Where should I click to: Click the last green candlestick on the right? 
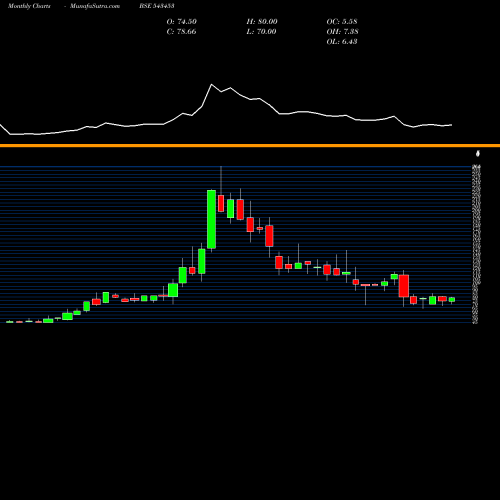point(452,300)
